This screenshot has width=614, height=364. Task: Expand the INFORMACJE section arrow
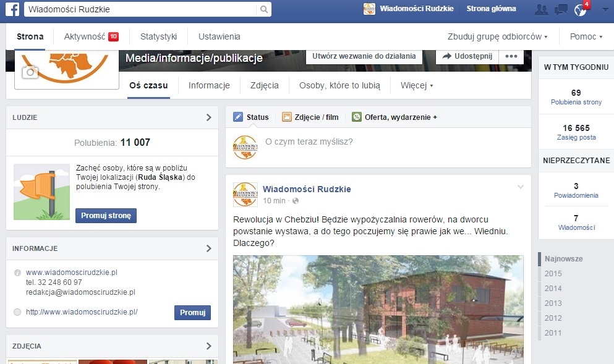(209, 248)
